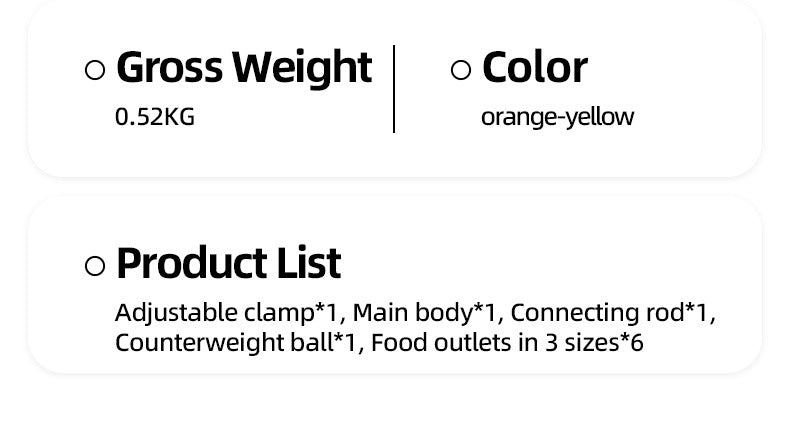Click the circle bullet beside Gross Weight
The width and height of the screenshot is (790, 424).
(x=95, y=70)
